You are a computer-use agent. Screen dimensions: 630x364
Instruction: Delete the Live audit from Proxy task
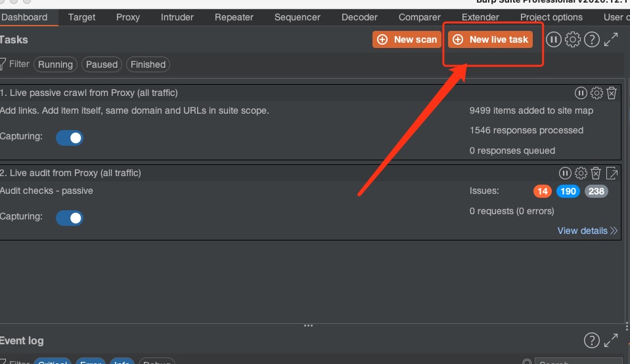[596, 173]
